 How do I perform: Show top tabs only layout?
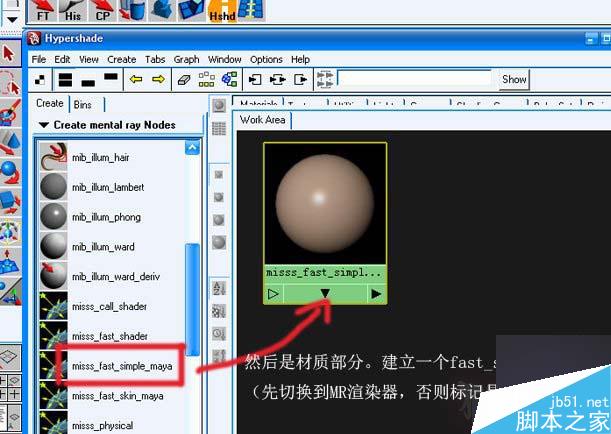click(111, 76)
